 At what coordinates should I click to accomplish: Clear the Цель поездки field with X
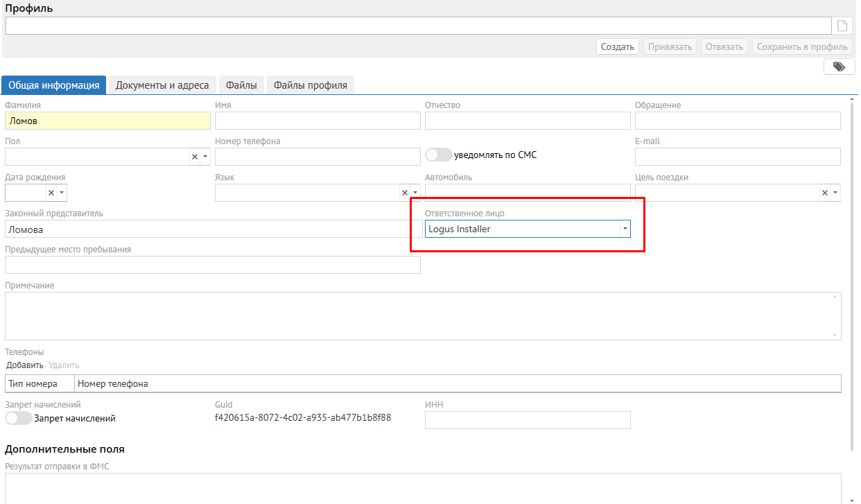[825, 193]
